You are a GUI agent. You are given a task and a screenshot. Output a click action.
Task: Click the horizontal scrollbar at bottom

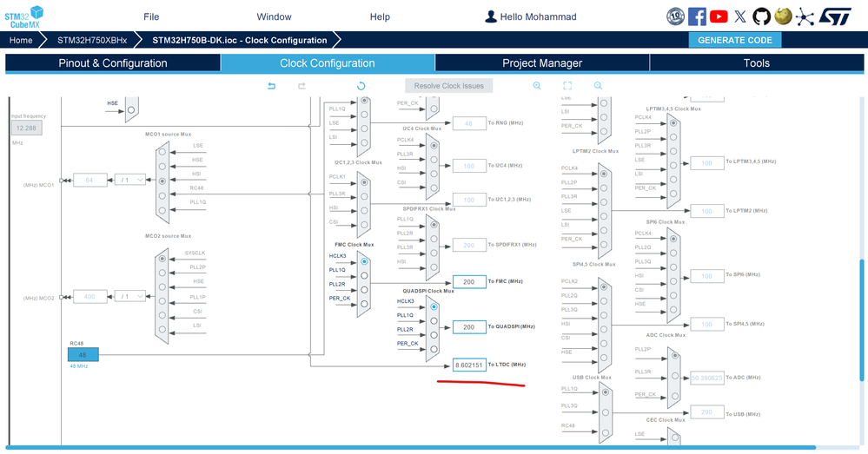tap(411, 447)
